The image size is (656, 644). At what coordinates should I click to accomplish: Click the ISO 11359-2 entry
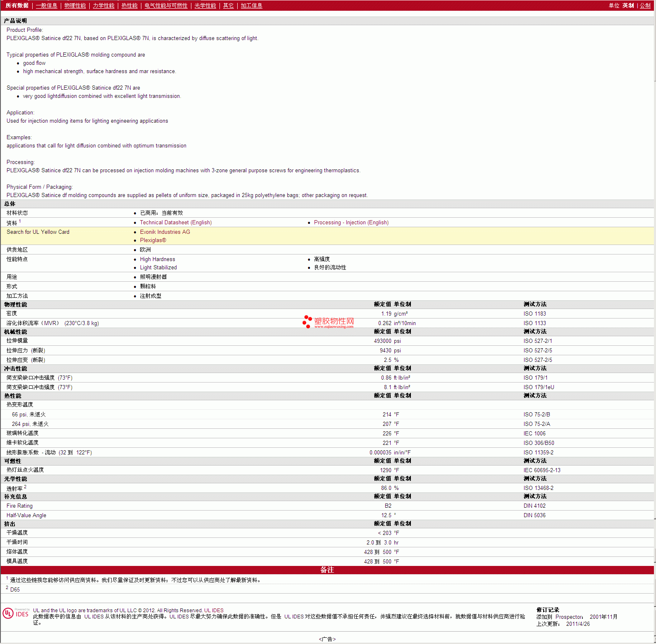[x=539, y=453]
